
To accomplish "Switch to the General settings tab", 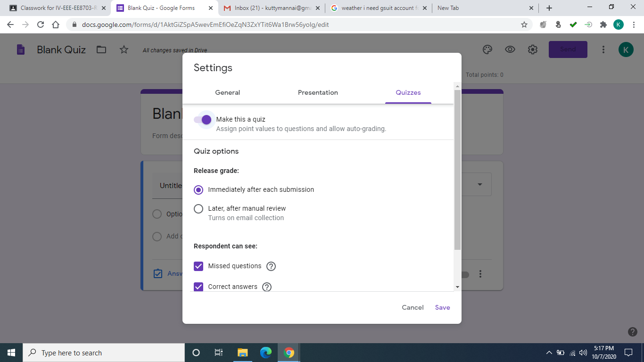I will pyautogui.click(x=228, y=92).
